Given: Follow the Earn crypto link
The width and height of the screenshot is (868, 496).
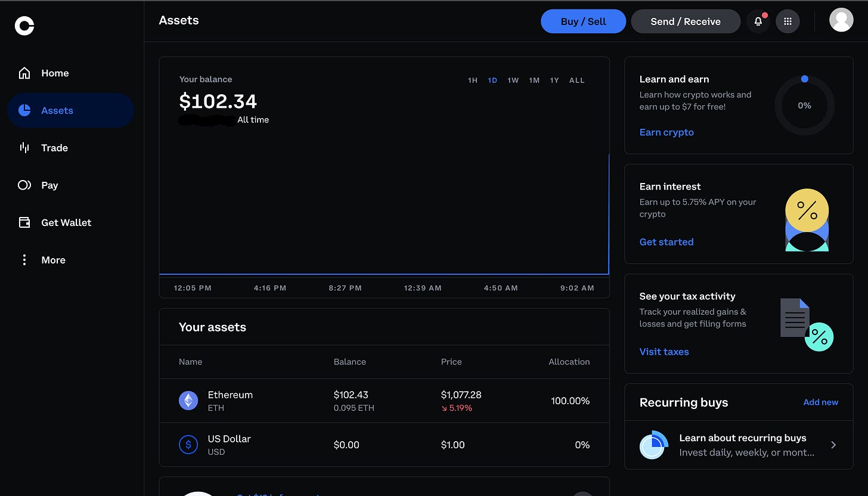Looking at the screenshot, I should pyautogui.click(x=666, y=132).
